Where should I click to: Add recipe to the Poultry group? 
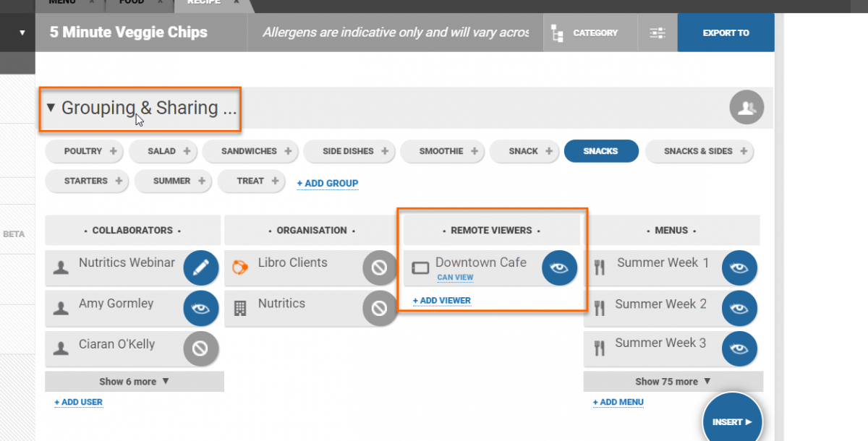[x=113, y=151]
